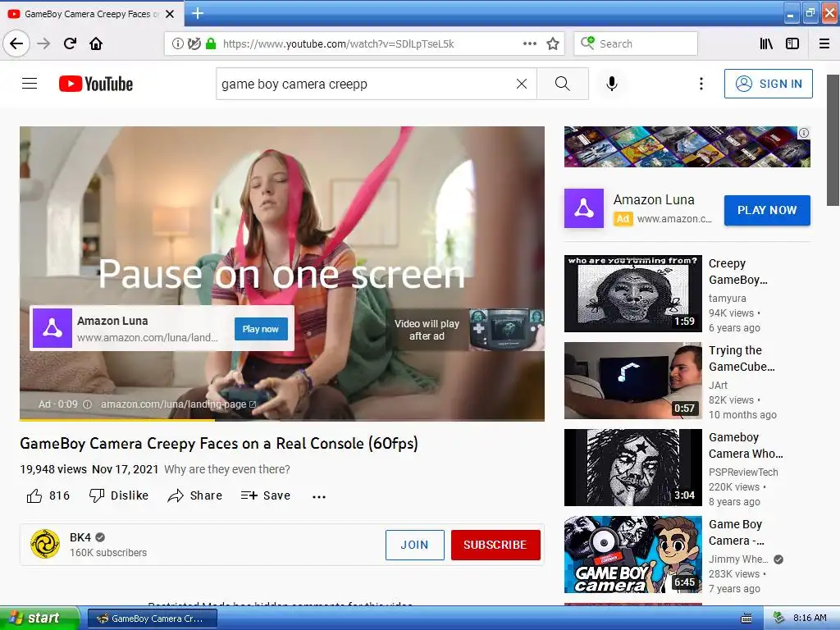840x630 pixels.
Task: Open the browser Library icon
Action: (x=766, y=44)
